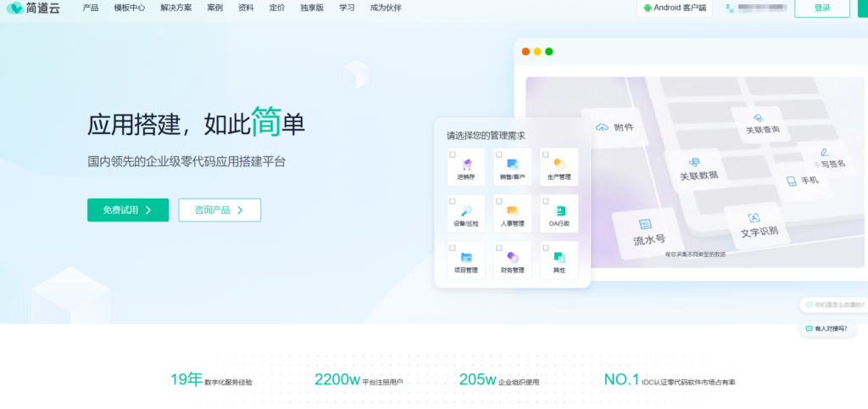Open the 模板中心 menu
The width and height of the screenshot is (868, 409).
coord(130,8)
